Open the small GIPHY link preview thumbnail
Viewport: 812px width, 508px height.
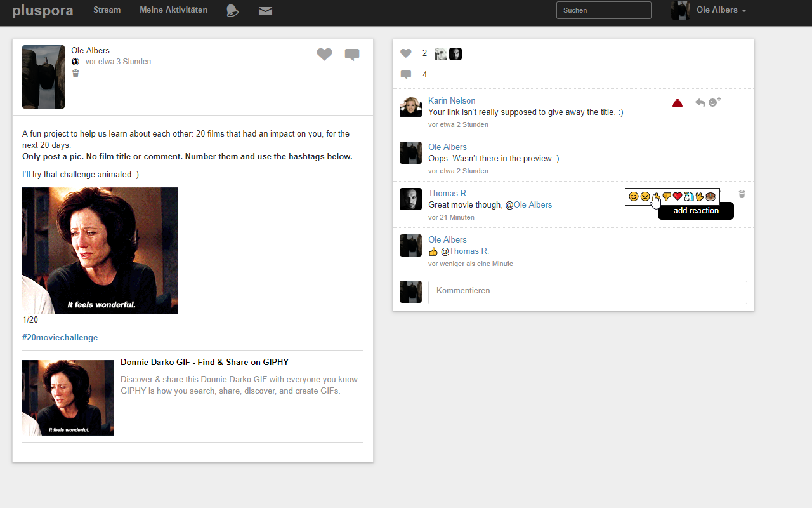coord(68,398)
